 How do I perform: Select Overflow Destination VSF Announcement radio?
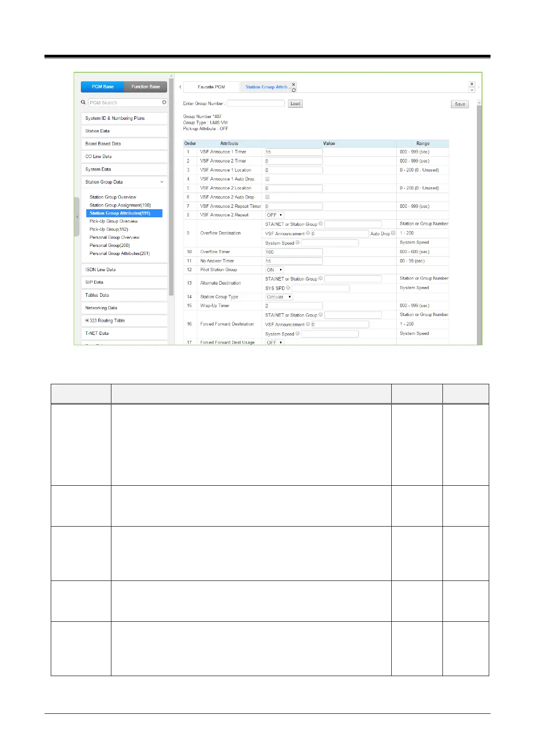[x=308, y=233]
